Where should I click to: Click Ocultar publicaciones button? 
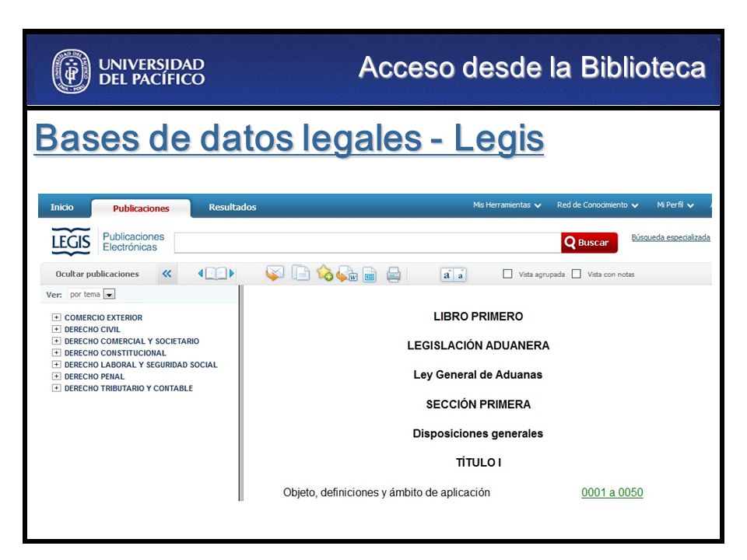(x=97, y=274)
